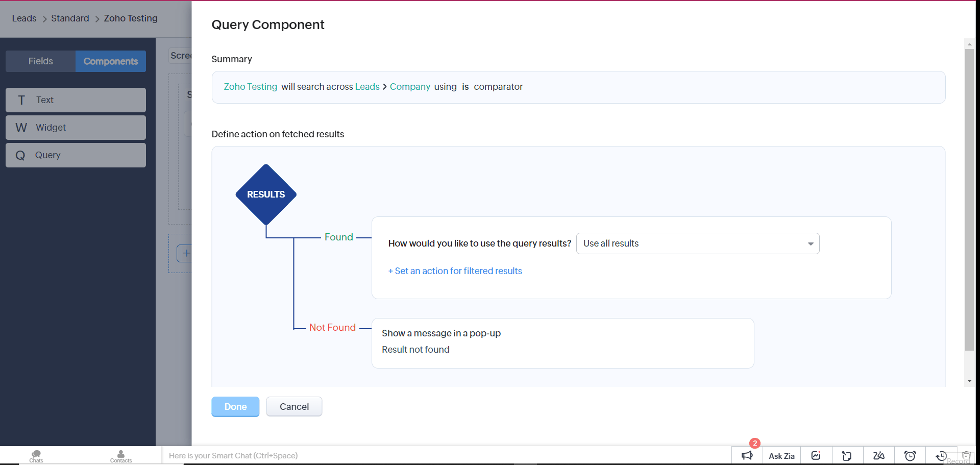Click the Zia handwriting icon
The height and width of the screenshot is (465, 980).
pyautogui.click(x=878, y=456)
